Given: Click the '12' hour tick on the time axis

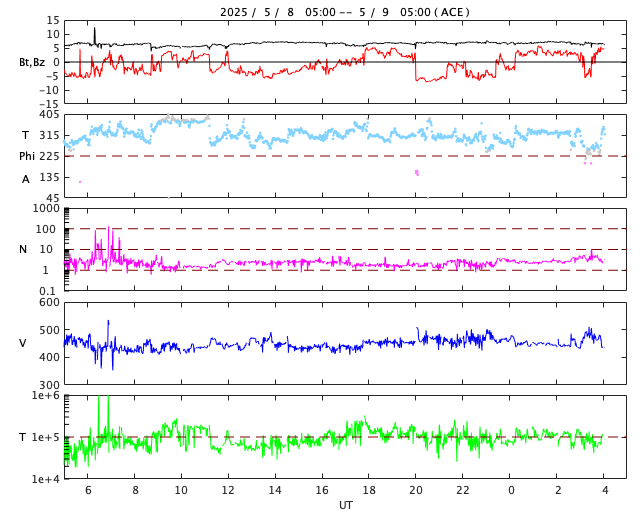Looking at the screenshot, I should pos(228,490).
